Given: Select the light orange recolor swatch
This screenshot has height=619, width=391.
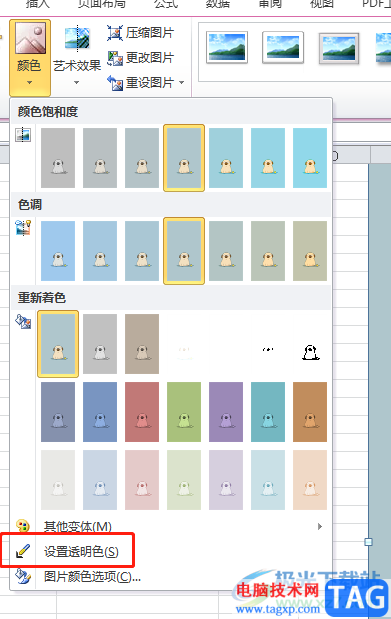Looking at the screenshot, I should [310, 480].
